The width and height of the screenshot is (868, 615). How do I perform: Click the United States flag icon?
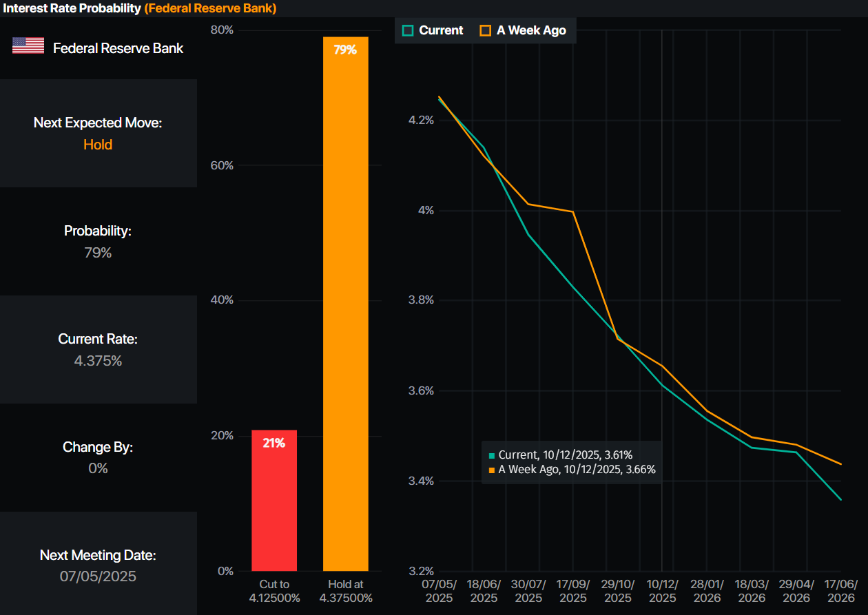(x=28, y=46)
